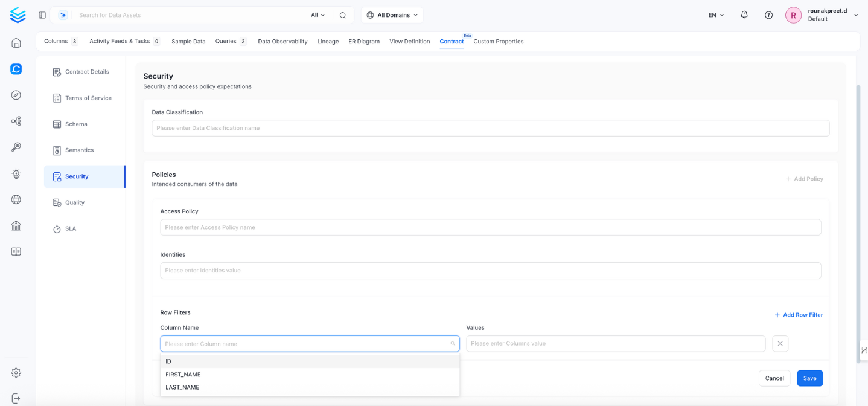Click the Home icon in left sidebar
The image size is (868, 406).
[x=16, y=43]
